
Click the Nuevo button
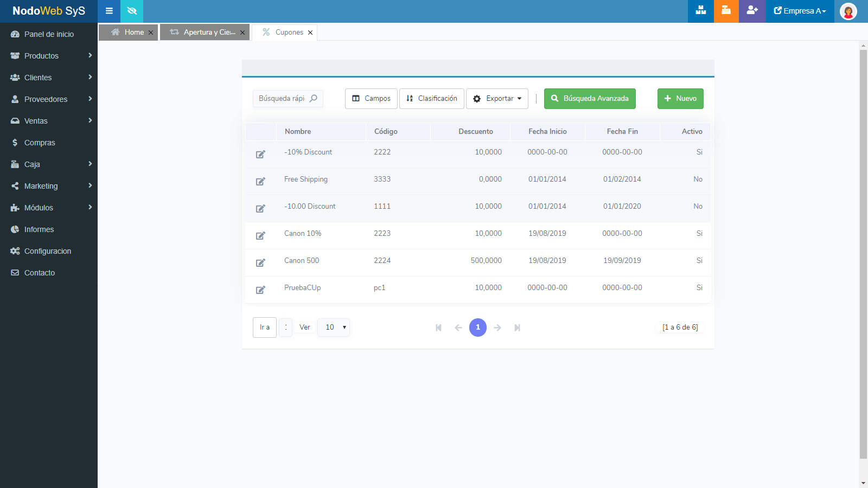pyautogui.click(x=680, y=99)
